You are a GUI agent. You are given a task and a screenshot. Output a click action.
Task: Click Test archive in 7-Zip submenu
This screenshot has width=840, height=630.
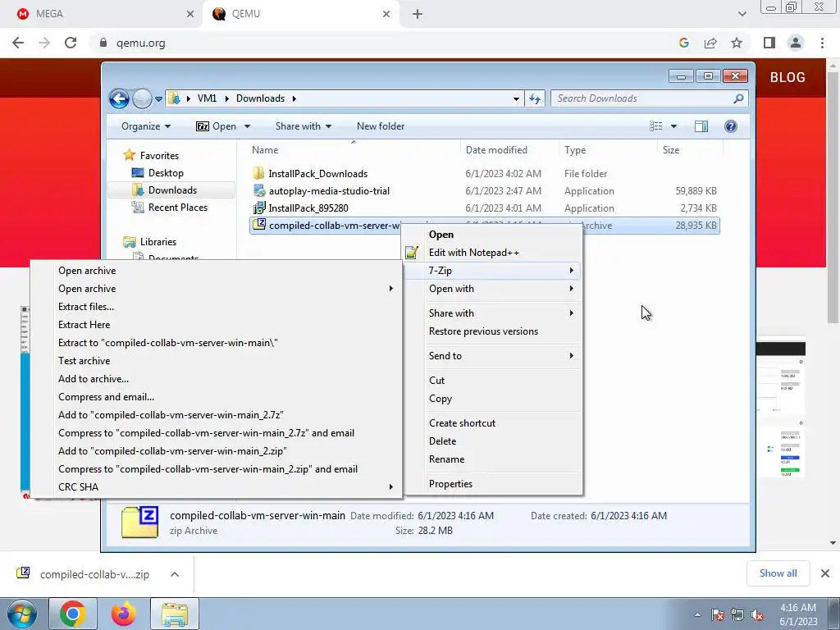[x=84, y=361]
